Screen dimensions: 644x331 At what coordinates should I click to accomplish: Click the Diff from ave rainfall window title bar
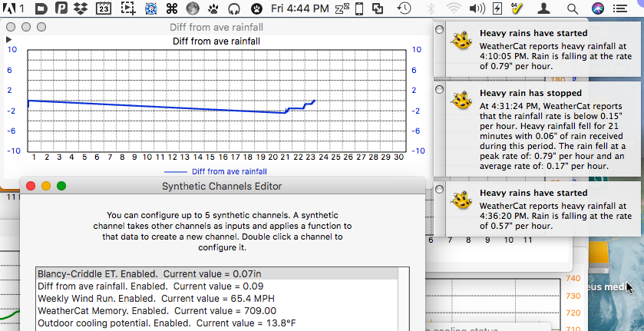pyautogui.click(x=216, y=28)
